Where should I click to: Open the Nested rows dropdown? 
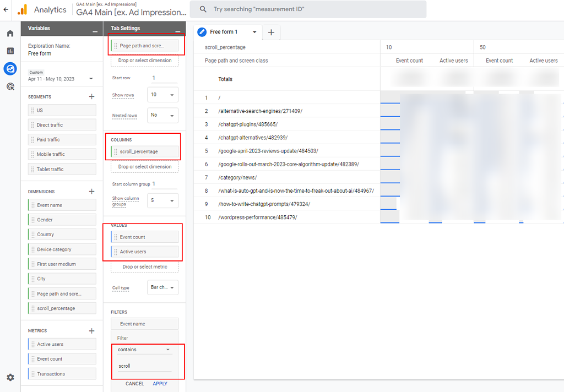click(162, 115)
